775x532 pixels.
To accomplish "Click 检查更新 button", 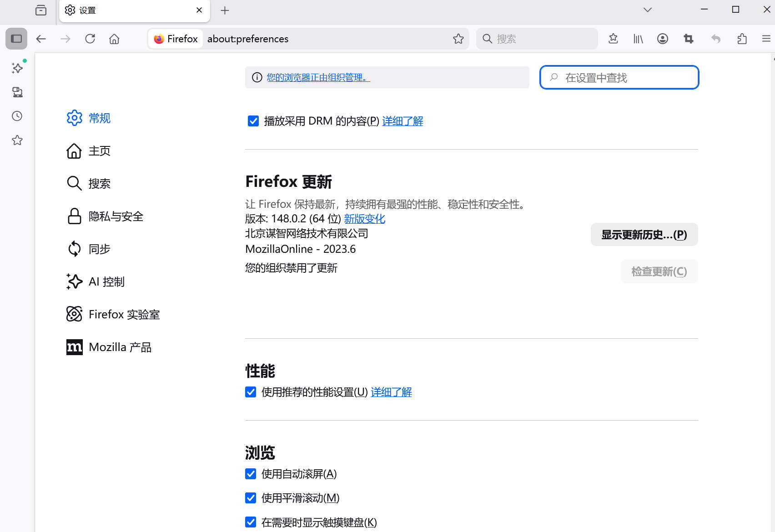I will click(659, 271).
